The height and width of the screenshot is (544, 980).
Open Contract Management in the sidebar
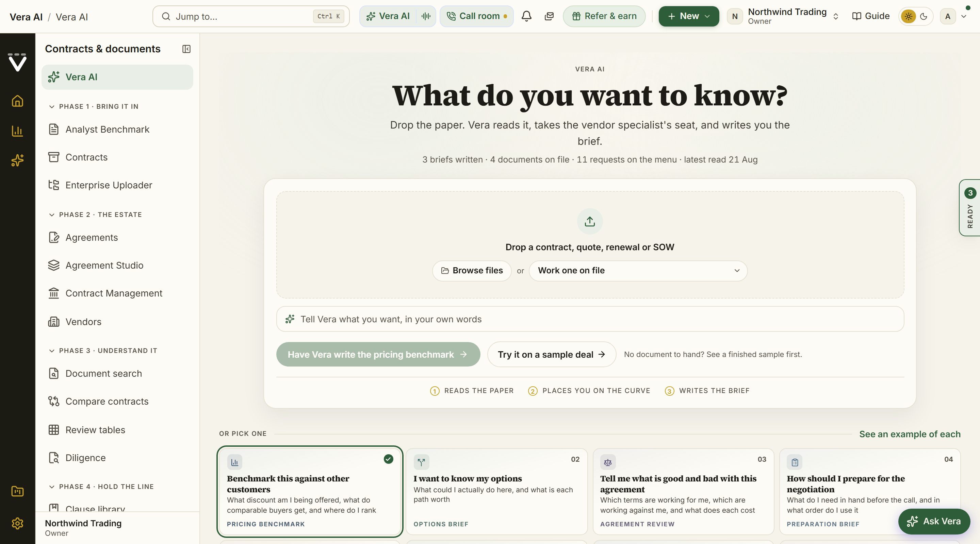(117, 293)
